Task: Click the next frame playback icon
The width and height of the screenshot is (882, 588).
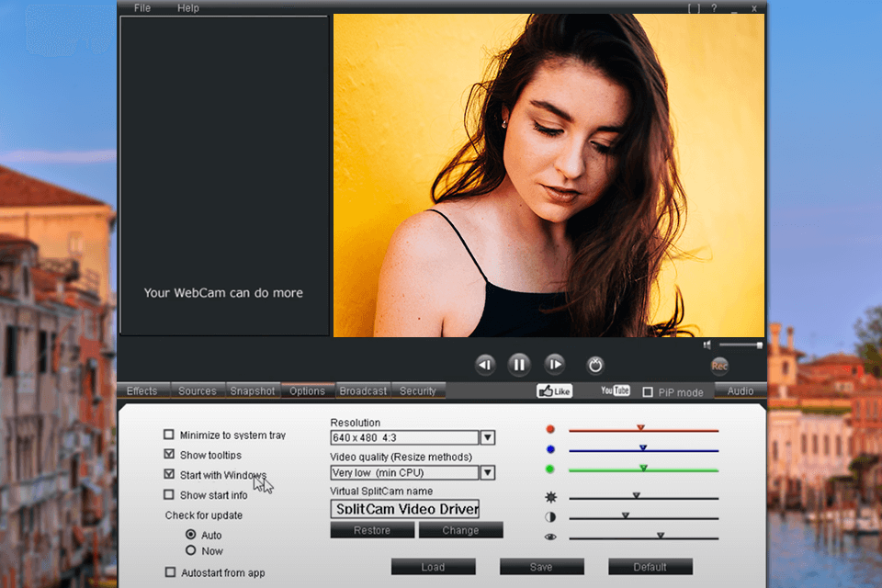Action: [553, 365]
